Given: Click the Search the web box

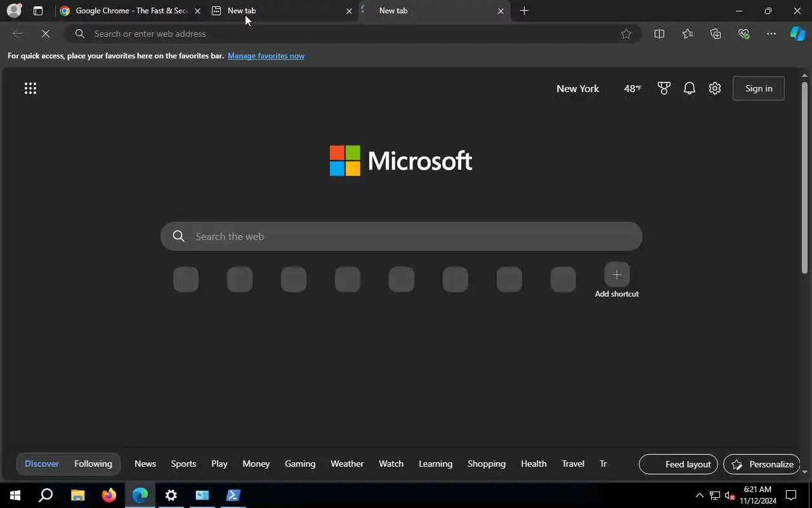Looking at the screenshot, I should tap(402, 236).
